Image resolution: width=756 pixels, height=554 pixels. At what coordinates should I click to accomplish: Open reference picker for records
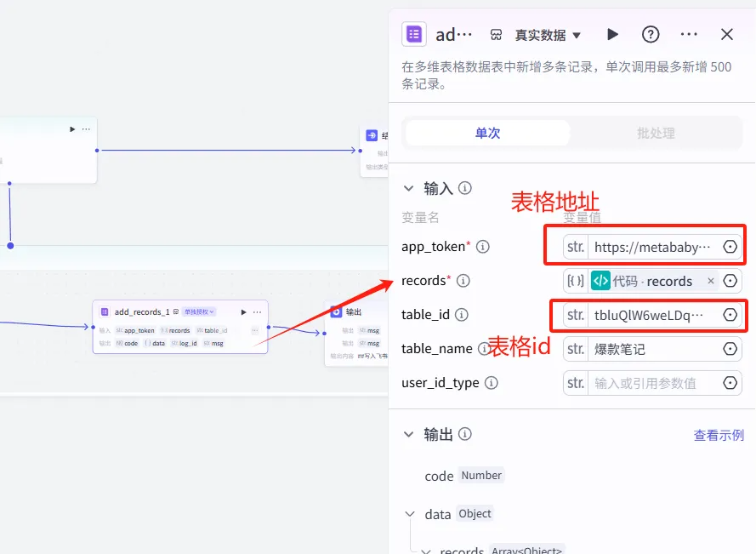click(x=730, y=280)
